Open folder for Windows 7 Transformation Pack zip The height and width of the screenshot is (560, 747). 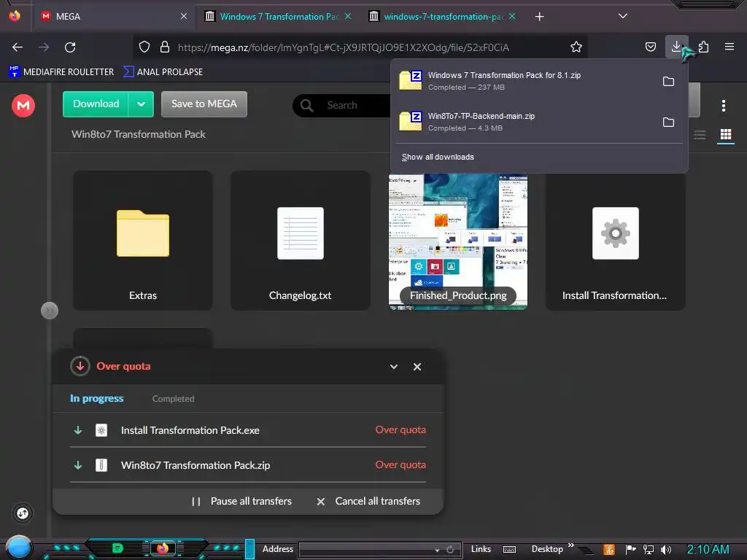[668, 82]
